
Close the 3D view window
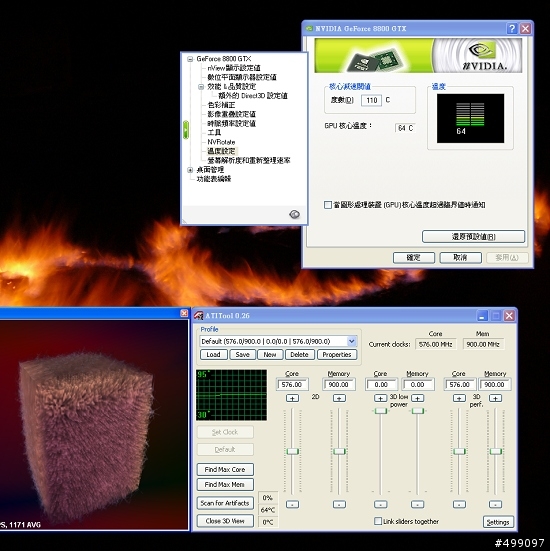point(184,313)
